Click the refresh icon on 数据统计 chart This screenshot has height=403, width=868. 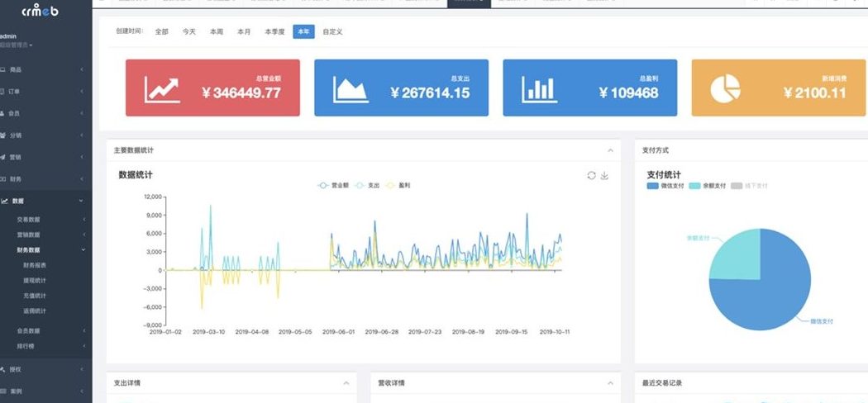[x=591, y=175]
